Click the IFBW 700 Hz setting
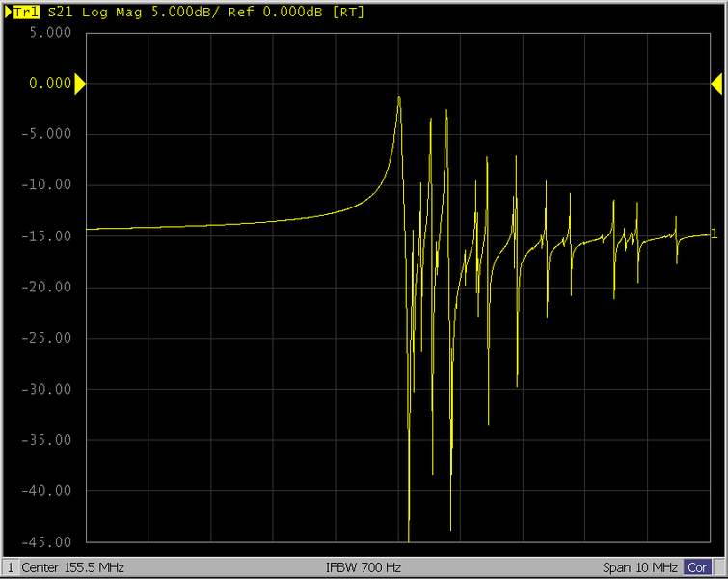Screen dimensions: 728x579 [x=364, y=567]
